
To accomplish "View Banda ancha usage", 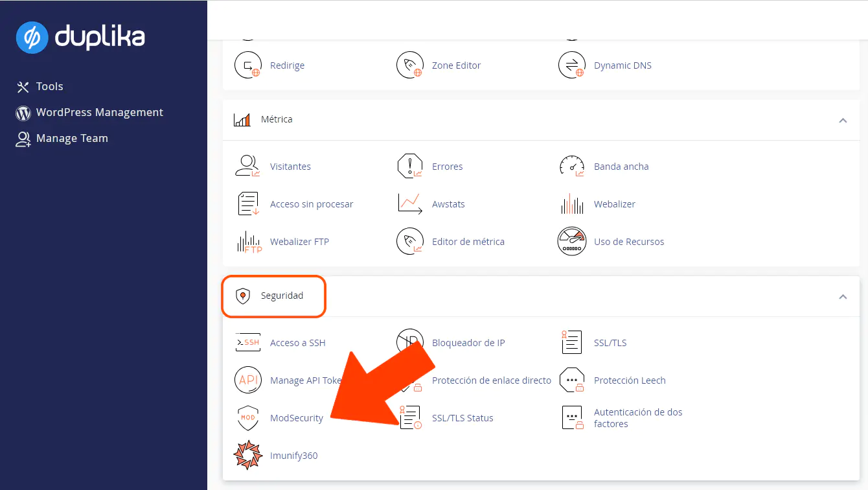I will coord(621,166).
